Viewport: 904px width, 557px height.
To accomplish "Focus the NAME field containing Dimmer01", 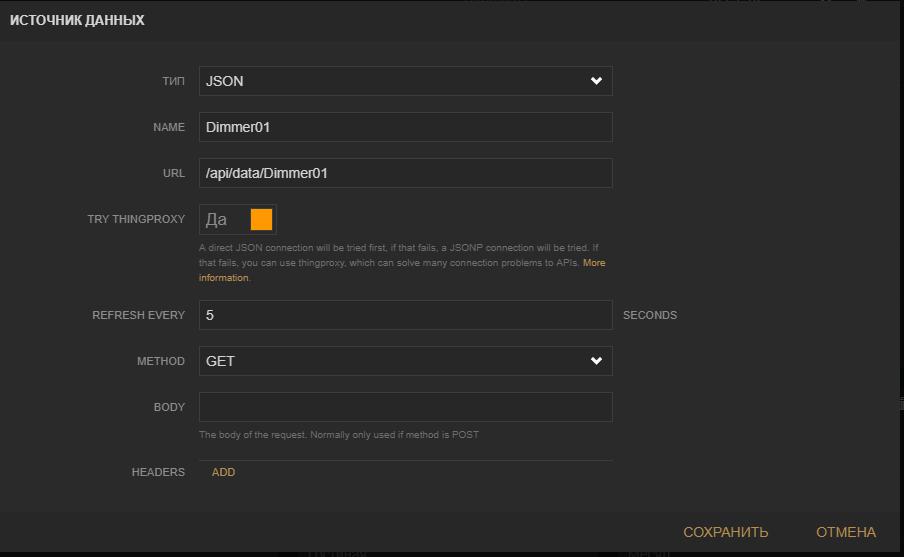I will point(405,127).
